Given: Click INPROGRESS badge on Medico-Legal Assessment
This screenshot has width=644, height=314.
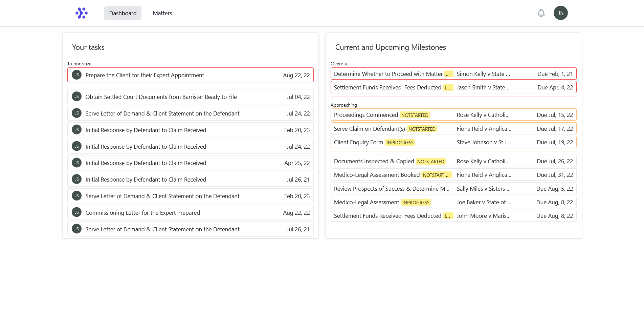Looking at the screenshot, I should [x=416, y=203].
